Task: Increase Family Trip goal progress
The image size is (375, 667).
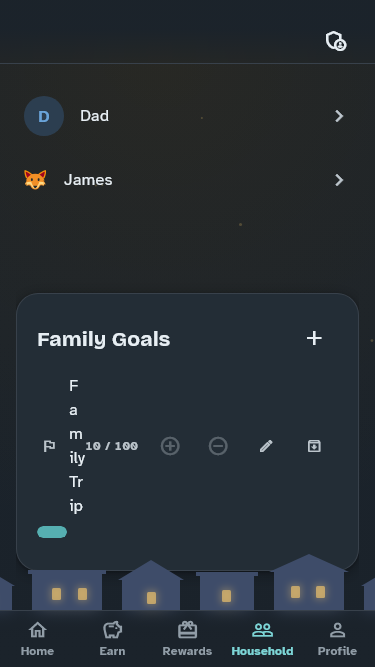Action: pos(170,446)
